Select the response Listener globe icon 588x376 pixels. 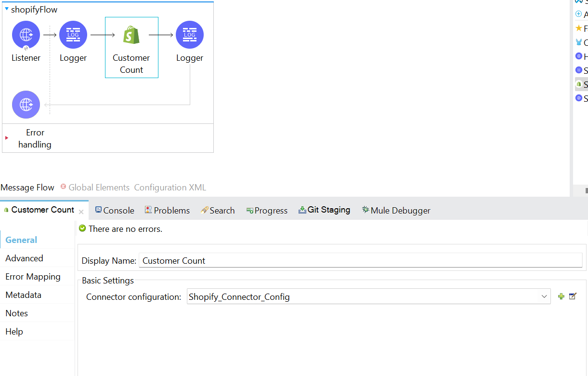coord(26,105)
